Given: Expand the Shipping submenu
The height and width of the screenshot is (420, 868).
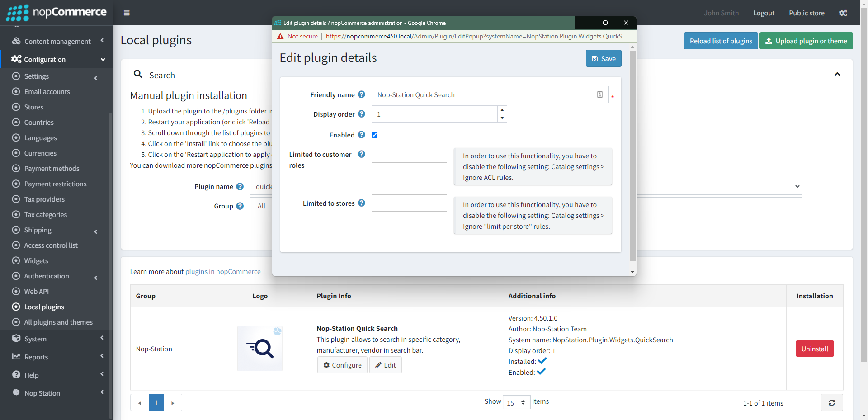Looking at the screenshot, I should (57, 230).
